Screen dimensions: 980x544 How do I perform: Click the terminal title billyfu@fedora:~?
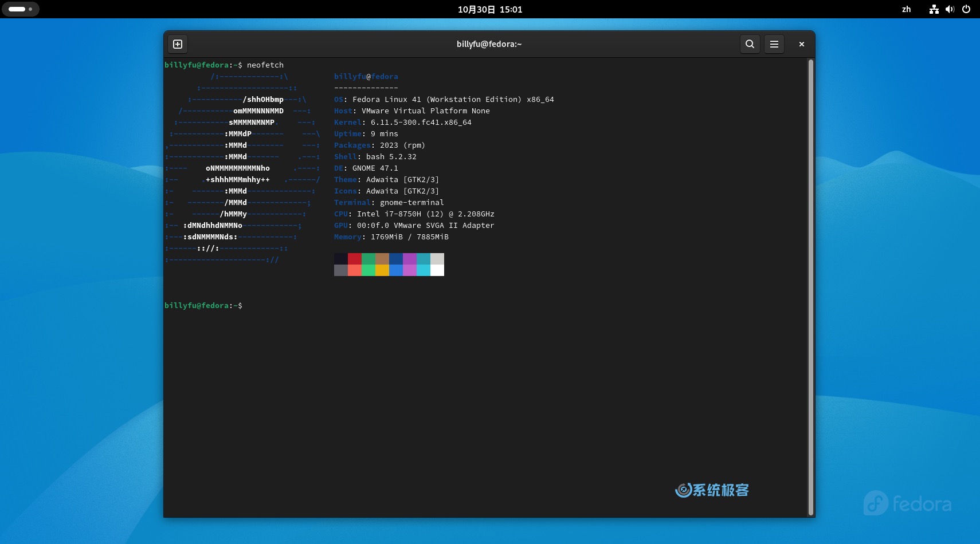(489, 44)
